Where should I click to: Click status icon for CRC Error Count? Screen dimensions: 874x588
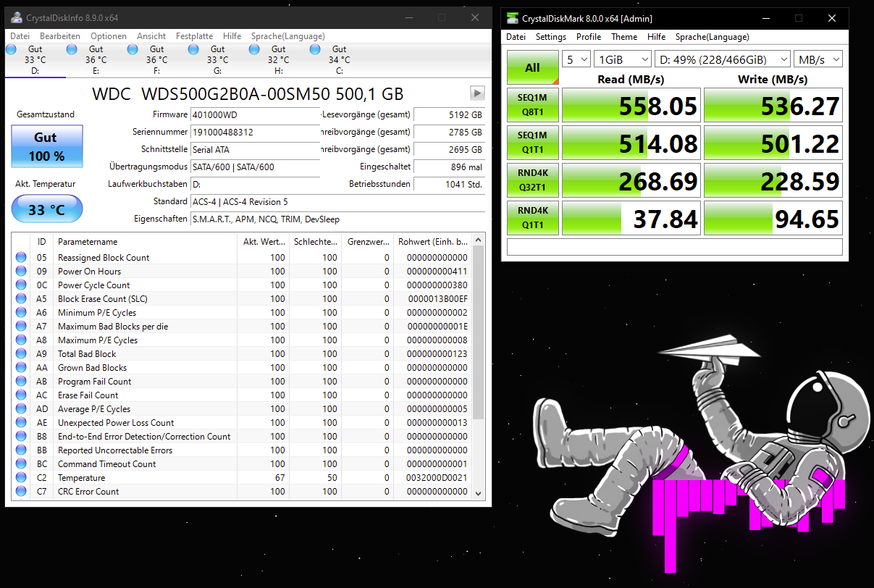(x=21, y=492)
